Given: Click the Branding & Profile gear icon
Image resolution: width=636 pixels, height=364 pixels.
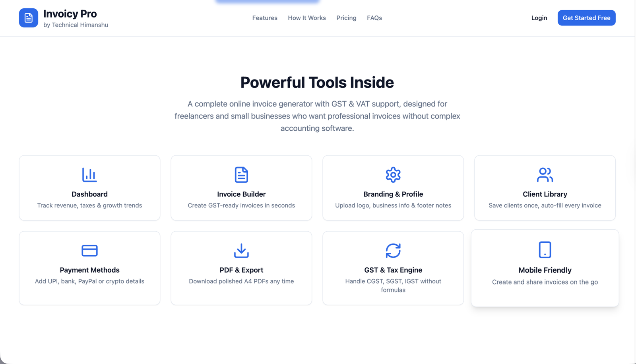Looking at the screenshot, I should click(393, 175).
